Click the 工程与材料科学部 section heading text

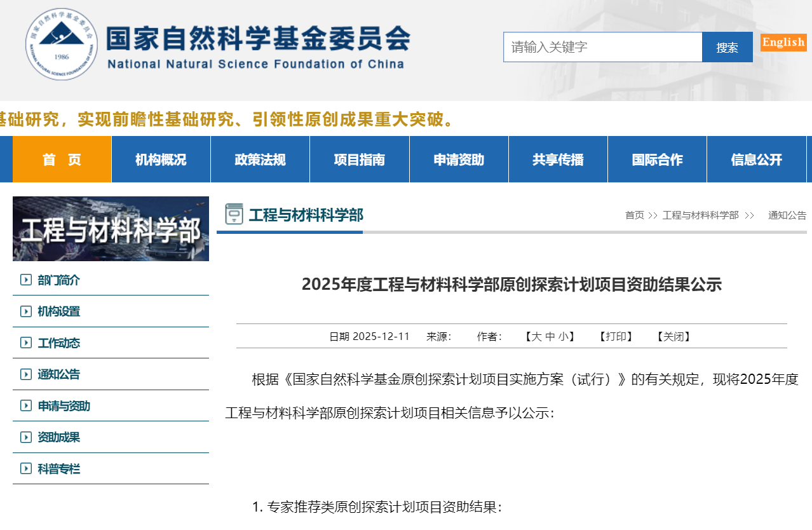tap(306, 215)
